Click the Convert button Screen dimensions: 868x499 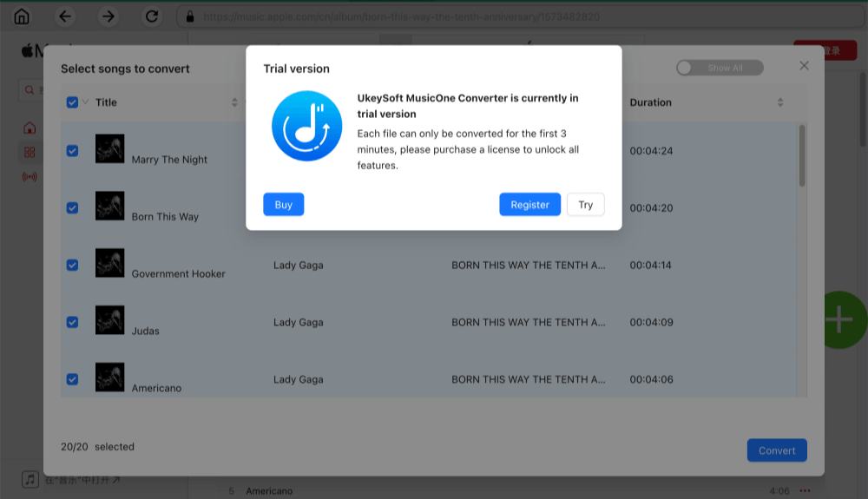777,450
